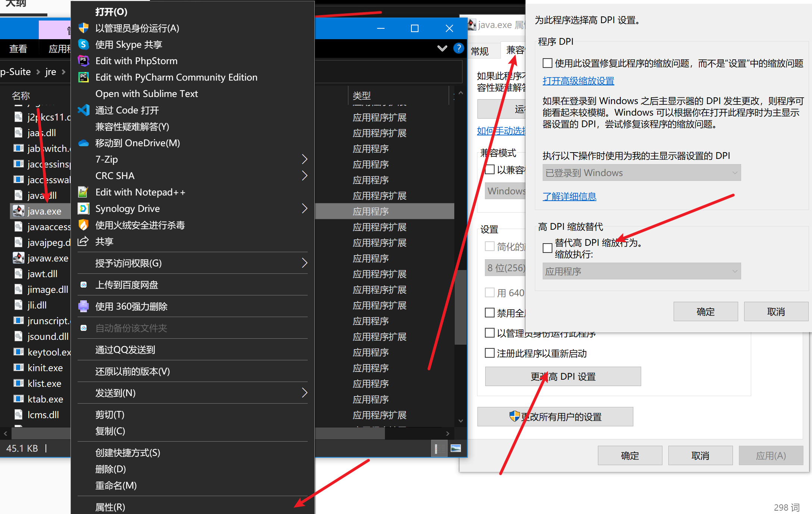
Task: Check 注册此程序以重新启动 checkbox
Action: click(490, 353)
